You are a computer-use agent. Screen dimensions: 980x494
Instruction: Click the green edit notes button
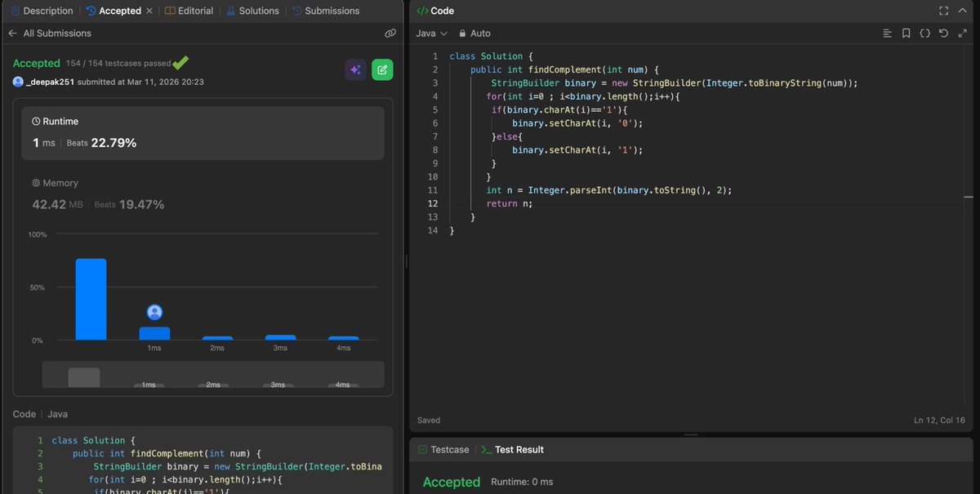[382, 70]
